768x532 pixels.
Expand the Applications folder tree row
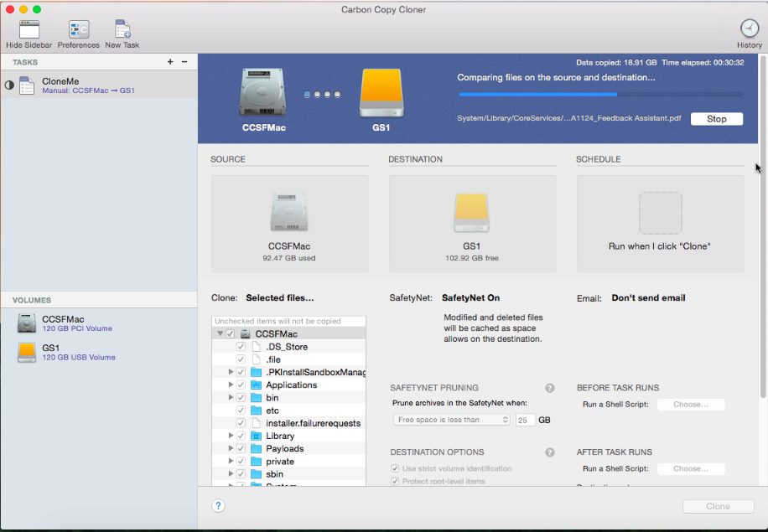[231, 385]
